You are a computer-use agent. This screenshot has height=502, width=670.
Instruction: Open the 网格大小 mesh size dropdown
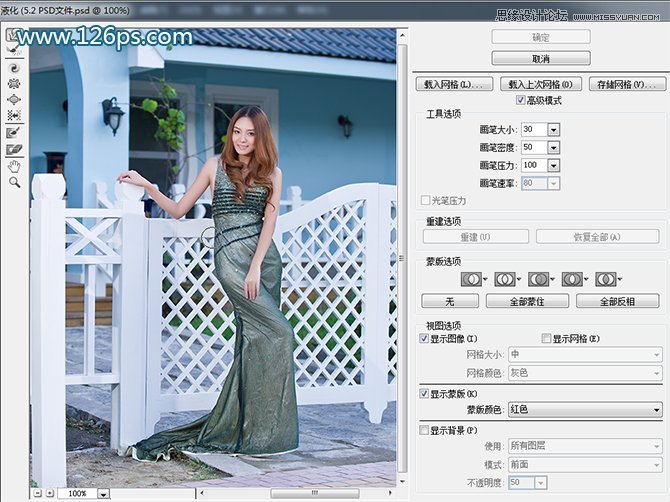[x=585, y=354]
